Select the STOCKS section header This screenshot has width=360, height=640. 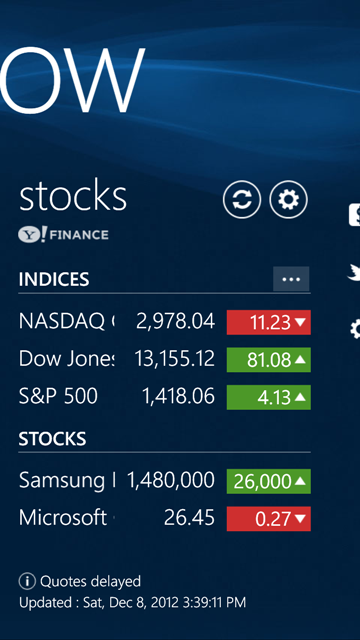(52, 439)
